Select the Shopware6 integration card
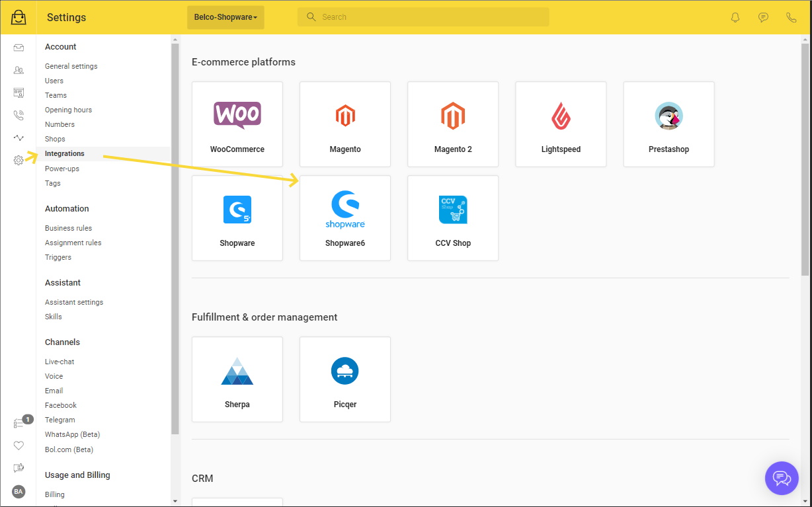 coord(345,218)
